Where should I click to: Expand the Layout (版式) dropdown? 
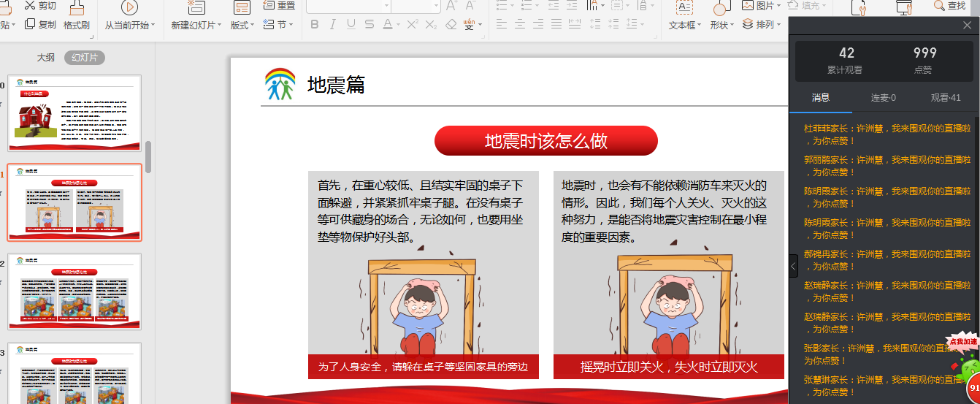pos(242,25)
